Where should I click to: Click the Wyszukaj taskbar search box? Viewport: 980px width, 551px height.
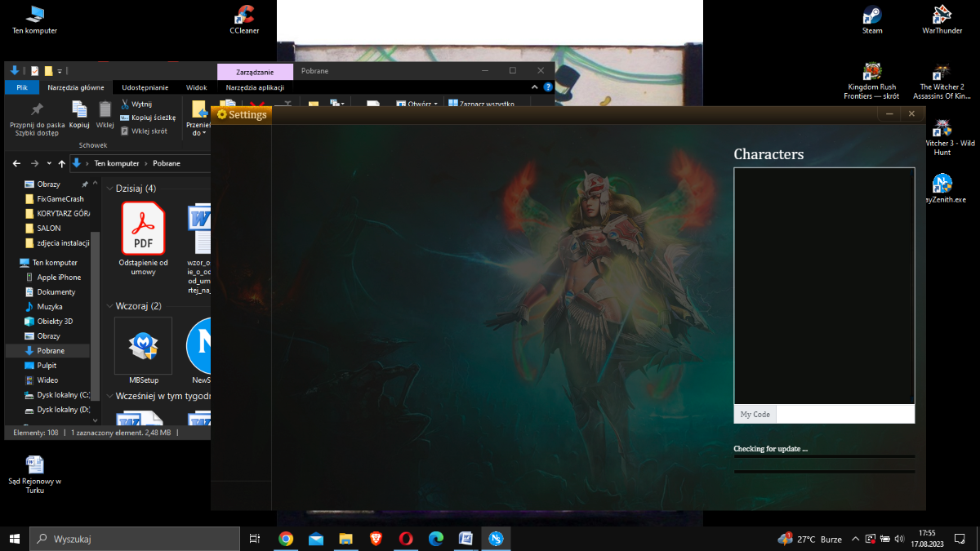coord(135,539)
